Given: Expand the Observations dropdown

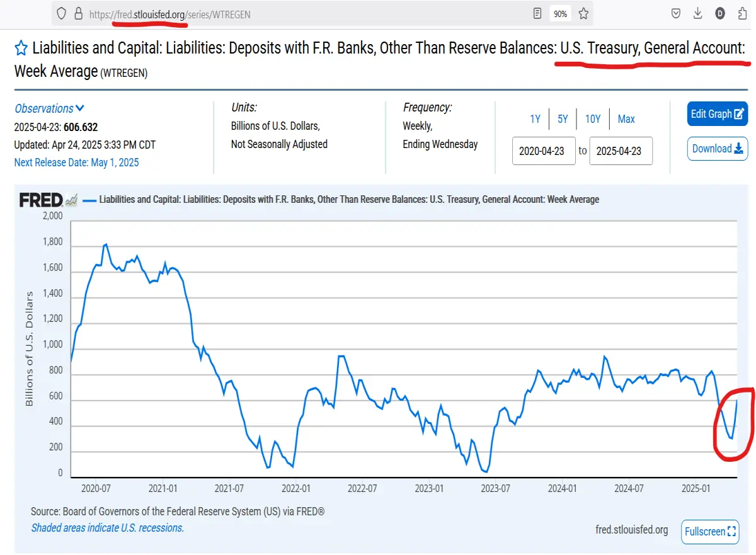Looking at the screenshot, I should pos(50,108).
